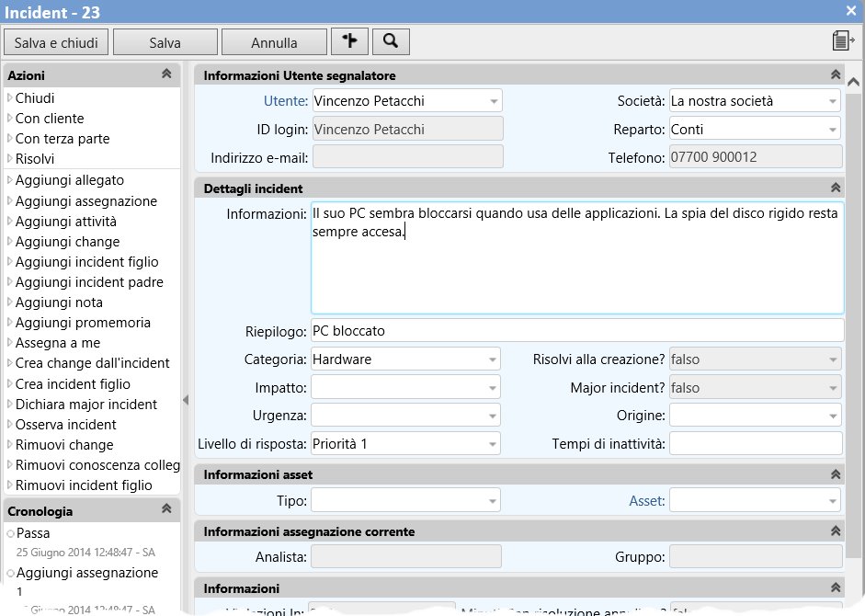Select the Con cliente action

[50, 119]
